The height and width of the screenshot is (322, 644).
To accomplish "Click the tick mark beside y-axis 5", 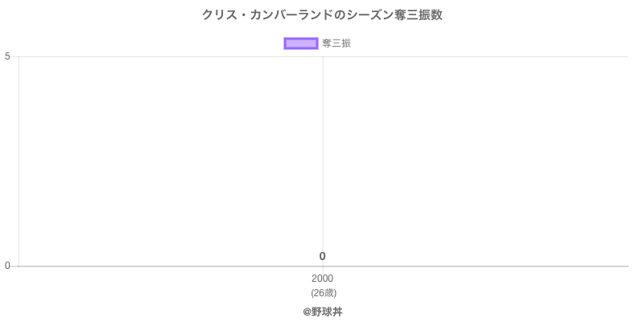I will click(x=14, y=56).
